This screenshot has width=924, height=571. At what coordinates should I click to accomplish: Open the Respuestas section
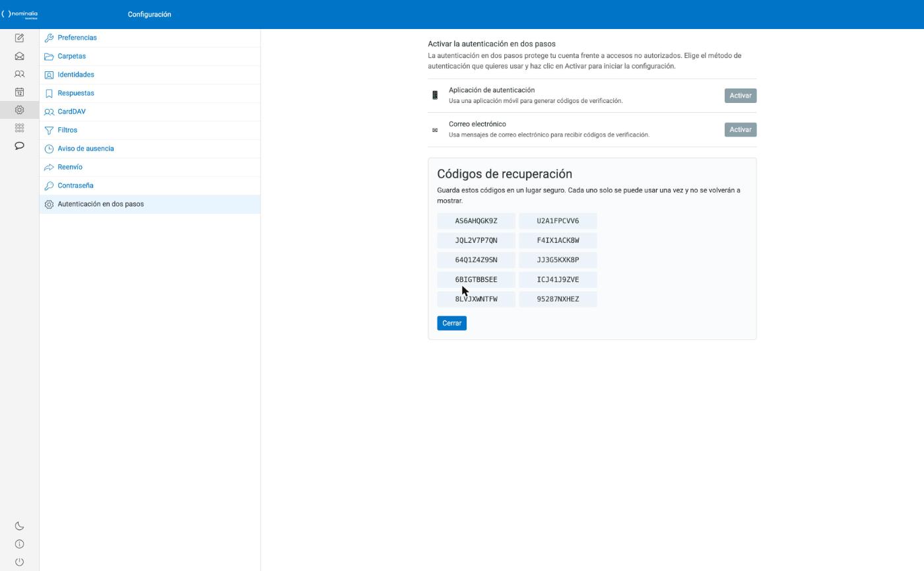[x=150, y=93]
